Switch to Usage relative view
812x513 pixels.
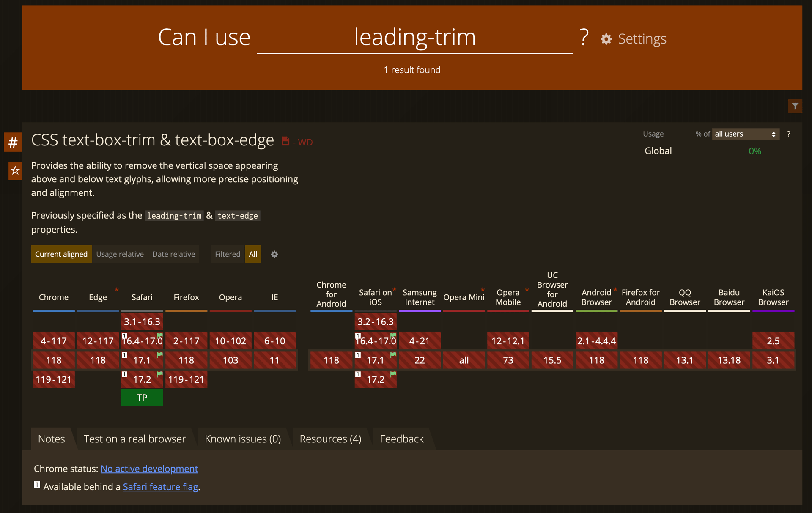coord(120,254)
